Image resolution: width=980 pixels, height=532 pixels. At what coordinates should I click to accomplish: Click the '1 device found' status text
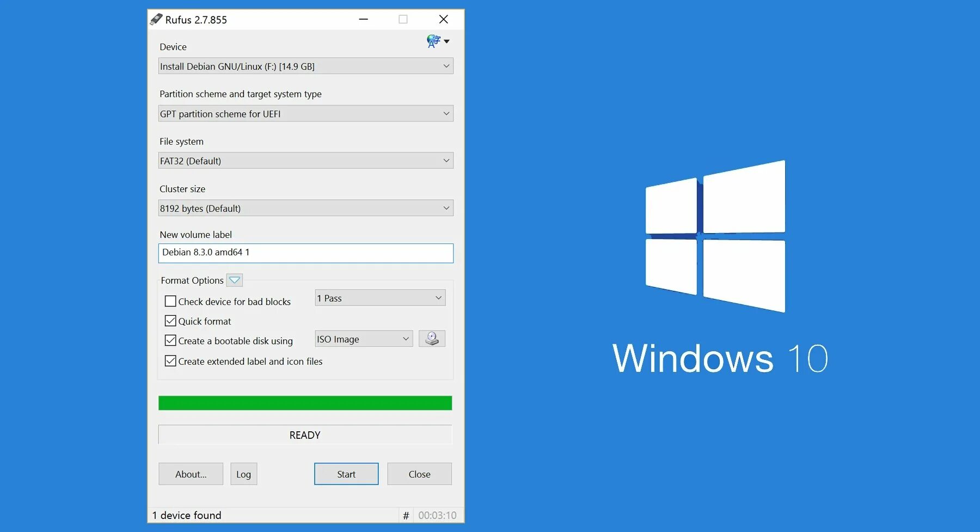187,515
